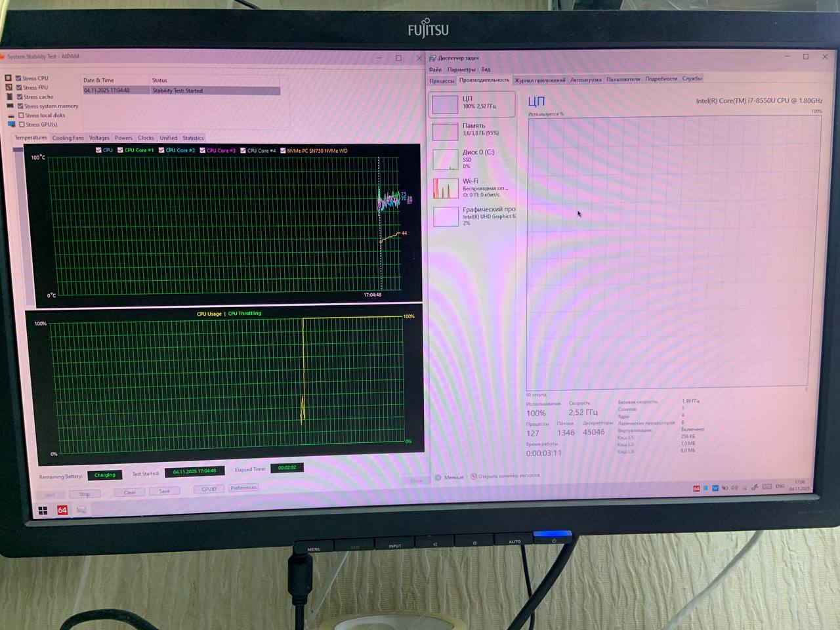Open the Файл menu in Task Manager

(435, 70)
